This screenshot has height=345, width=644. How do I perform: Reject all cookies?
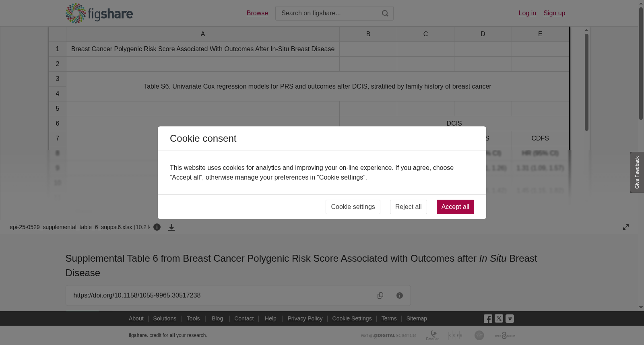408,207
